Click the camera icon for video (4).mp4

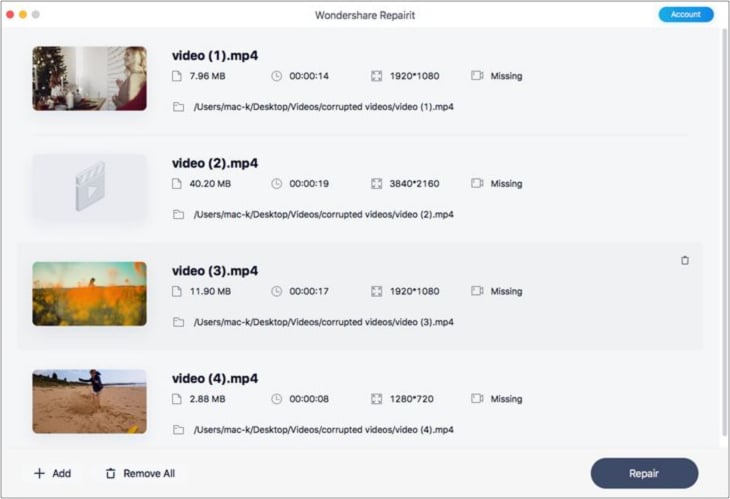tap(477, 398)
